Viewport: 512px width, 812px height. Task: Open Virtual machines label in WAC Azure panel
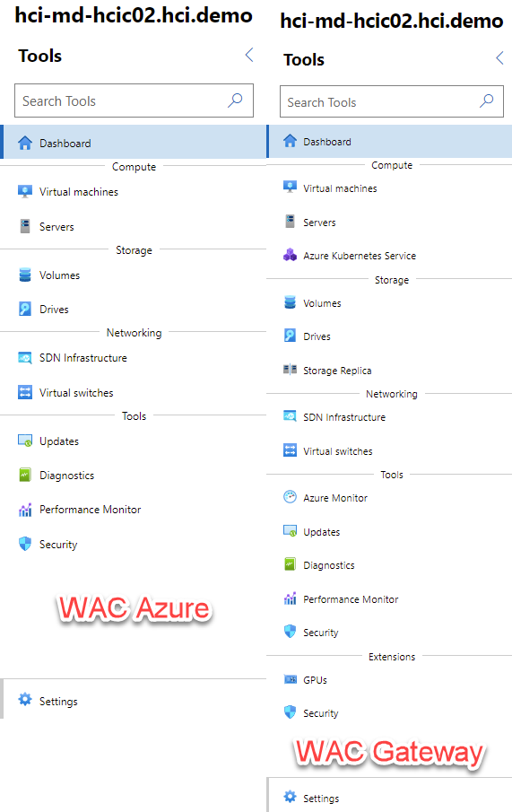(79, 192)
